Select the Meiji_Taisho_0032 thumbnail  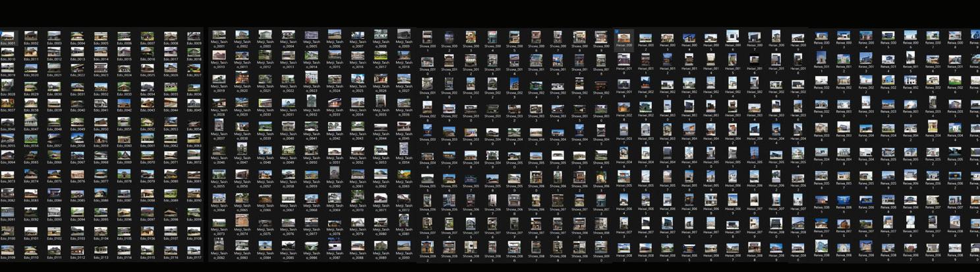(311, 102)
